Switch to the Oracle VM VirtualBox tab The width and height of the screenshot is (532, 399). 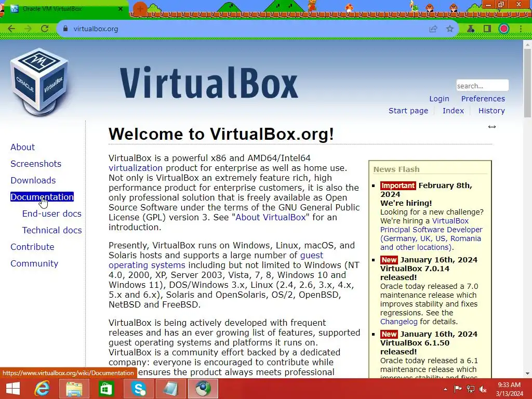tap(64, 9)
